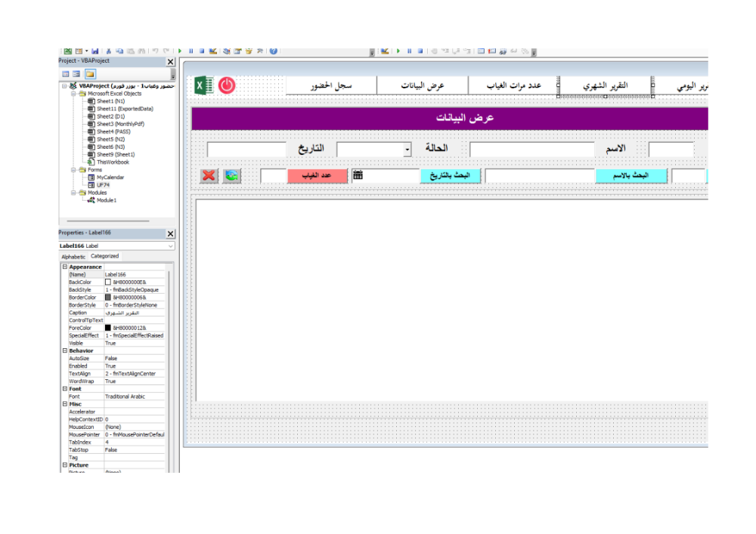Image resolution: width=756 pixels, height=534 pixels.
Task: Collapse the Misc properties category
Action: pos(64,404)
